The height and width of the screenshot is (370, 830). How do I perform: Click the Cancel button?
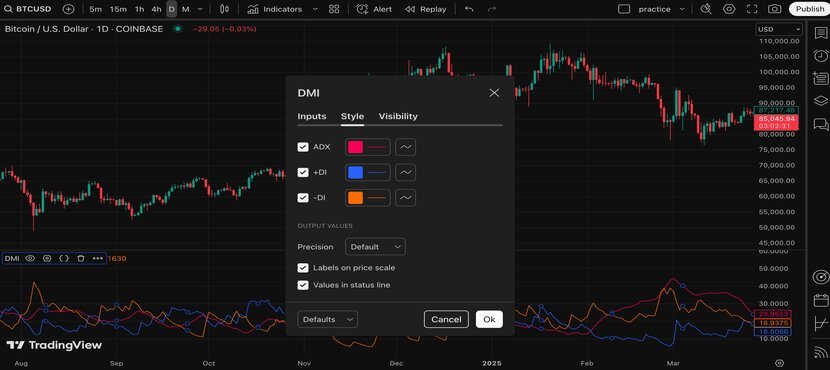pos(446,319)
